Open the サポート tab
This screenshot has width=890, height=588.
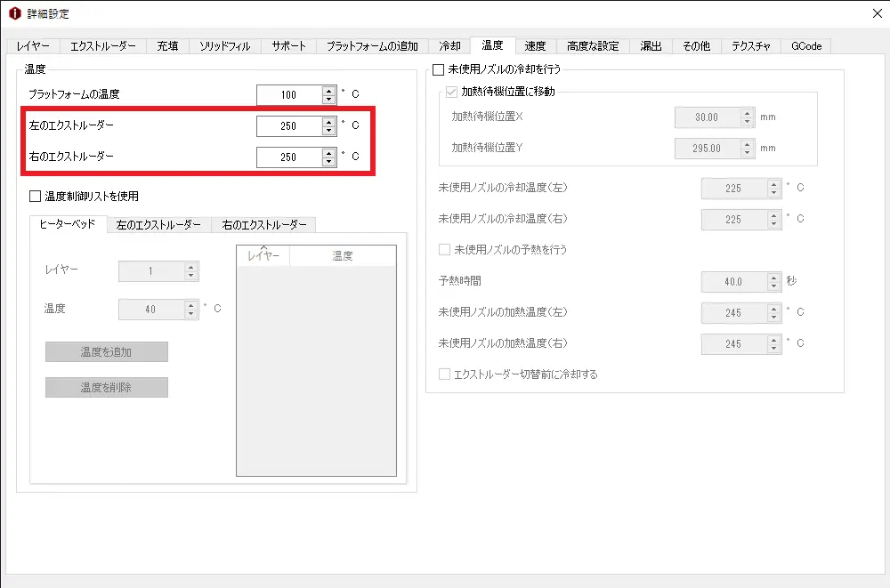[288, 46]
